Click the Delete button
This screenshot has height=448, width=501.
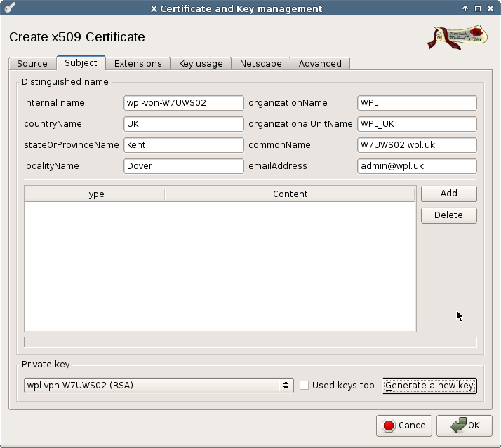tap(449, 215)
